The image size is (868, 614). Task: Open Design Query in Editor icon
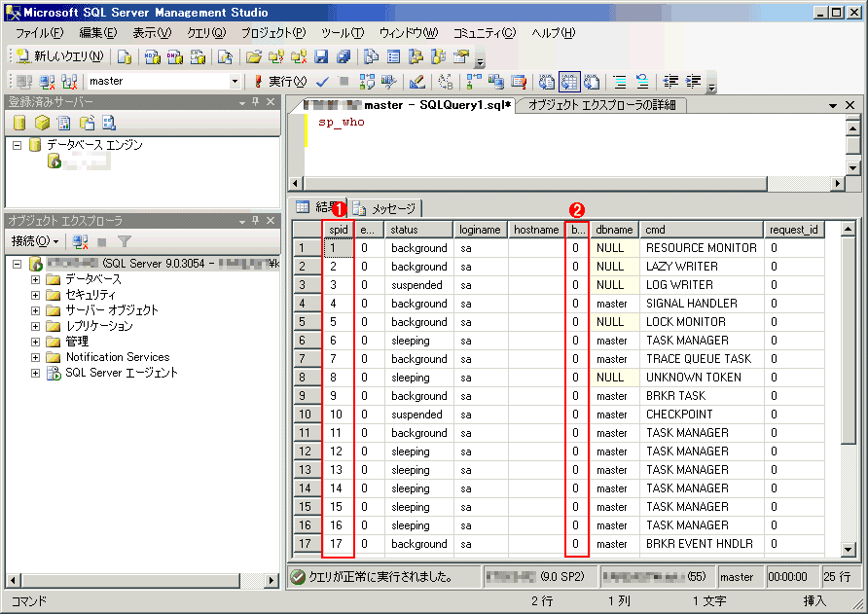[x=417, y=82]
